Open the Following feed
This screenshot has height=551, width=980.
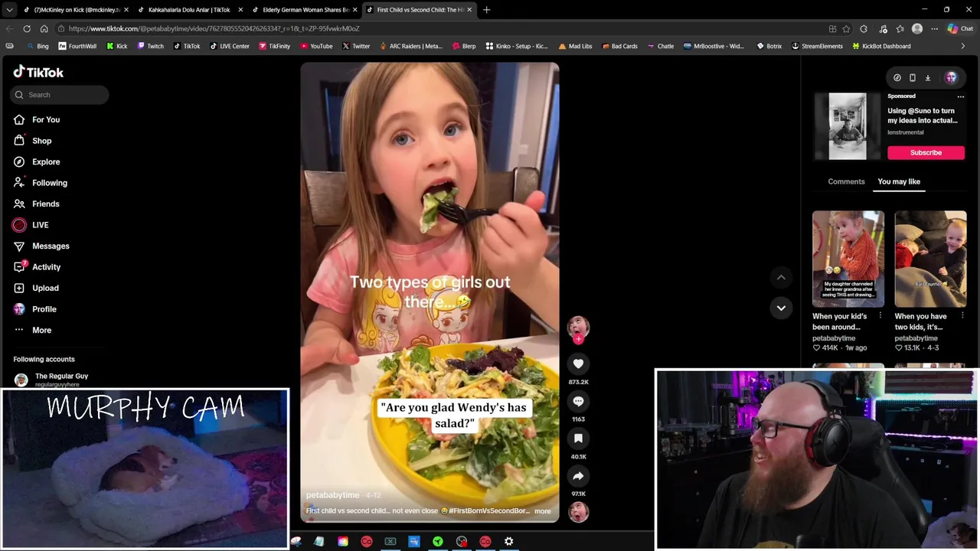pos(40,183)
